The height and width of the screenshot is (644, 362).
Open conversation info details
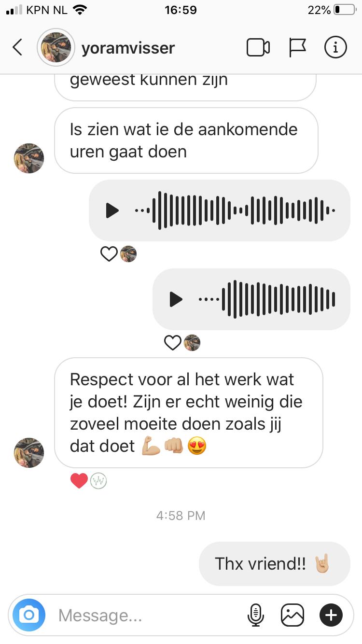335,47
